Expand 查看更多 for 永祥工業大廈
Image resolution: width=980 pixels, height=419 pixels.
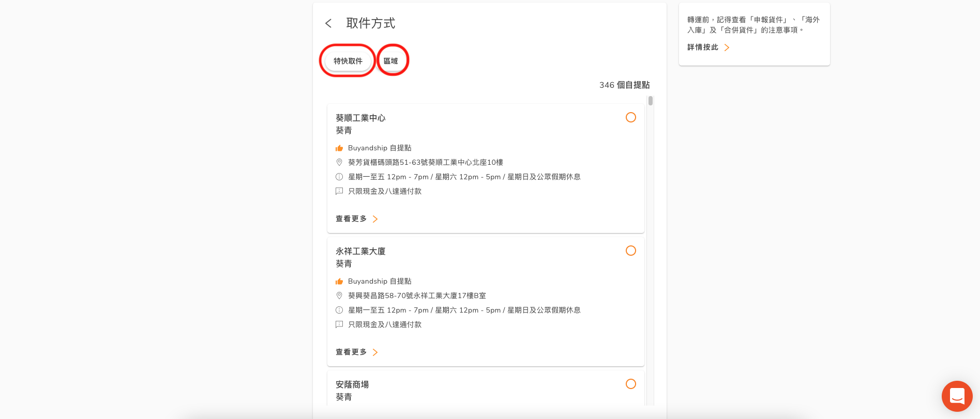pyautogui.click(x=356, y=352)
